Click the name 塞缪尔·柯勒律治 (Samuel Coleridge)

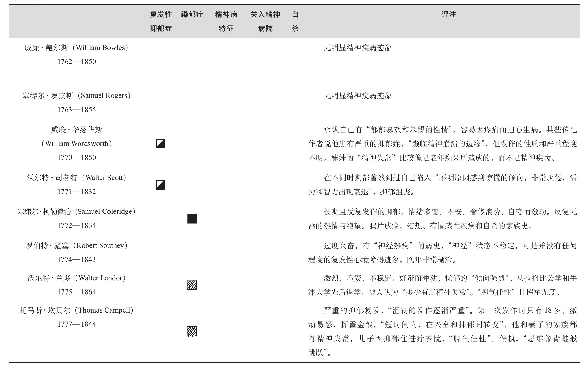[76, 212]
